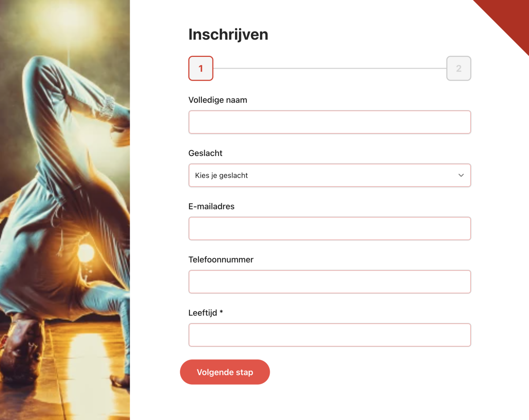Click the Telefoonnummer label text
The width and height of the screenshot is (529, 420).
point(221,260)
